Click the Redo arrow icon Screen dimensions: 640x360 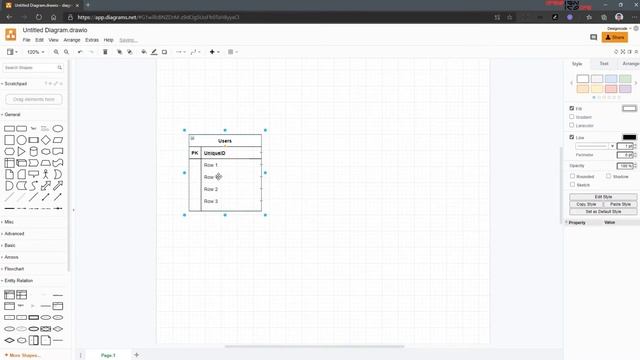[x=91, y=52]
